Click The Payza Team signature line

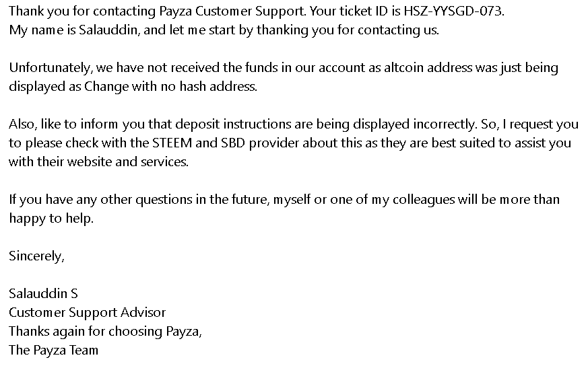[x=53, y=351]
